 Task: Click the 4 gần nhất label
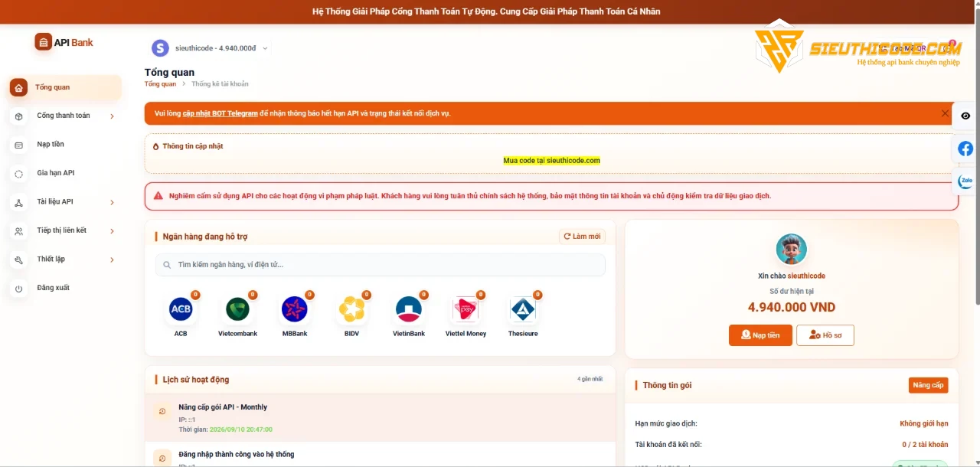590,379
